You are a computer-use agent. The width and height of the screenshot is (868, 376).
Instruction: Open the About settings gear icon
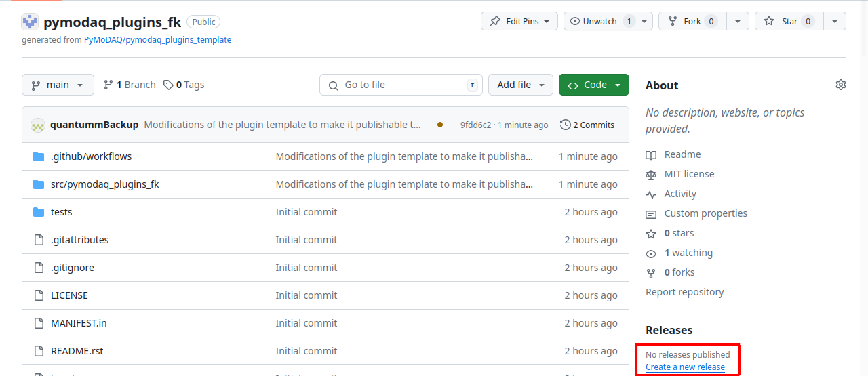pyautogui.click(x=841, y=85)
